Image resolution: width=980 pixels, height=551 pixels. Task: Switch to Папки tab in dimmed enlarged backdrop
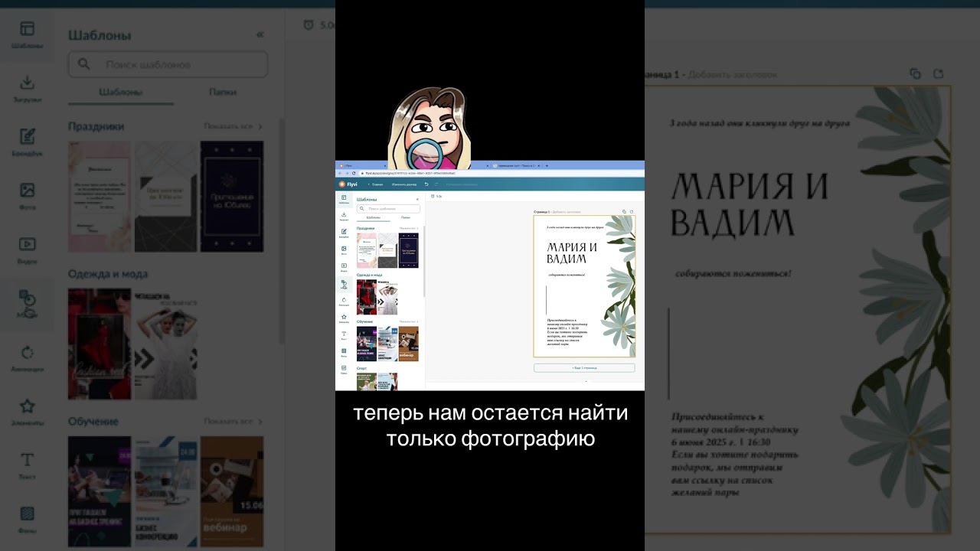222,92
